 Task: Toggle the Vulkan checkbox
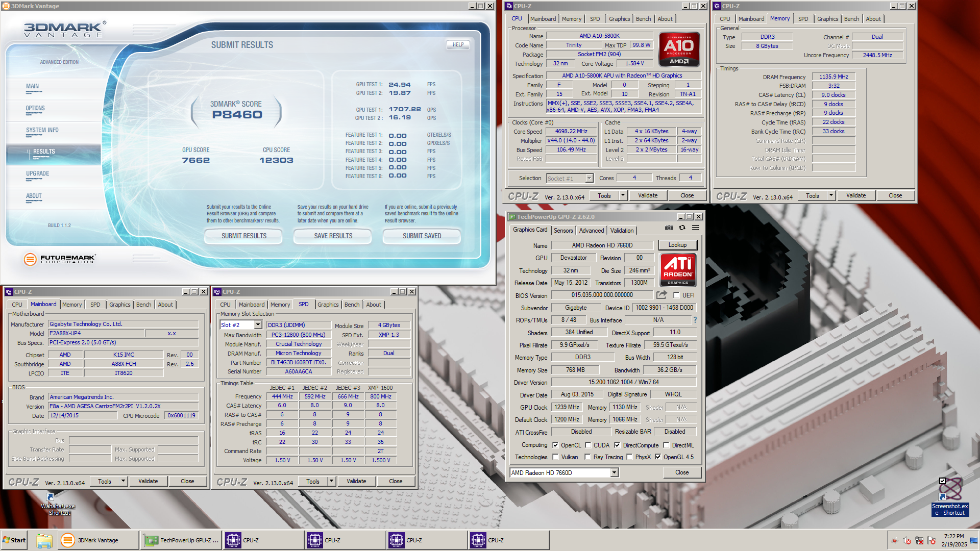click(555, 457)
